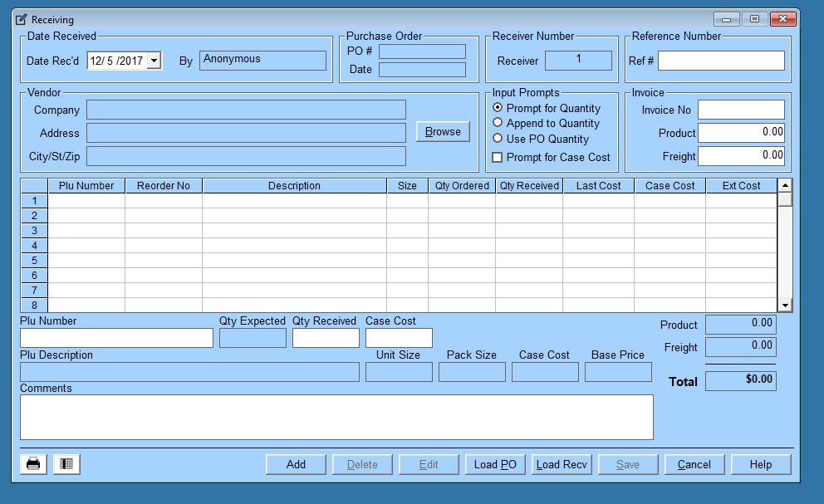
Task: Click the Purchase Order Date field
Action: coord(422,70)
